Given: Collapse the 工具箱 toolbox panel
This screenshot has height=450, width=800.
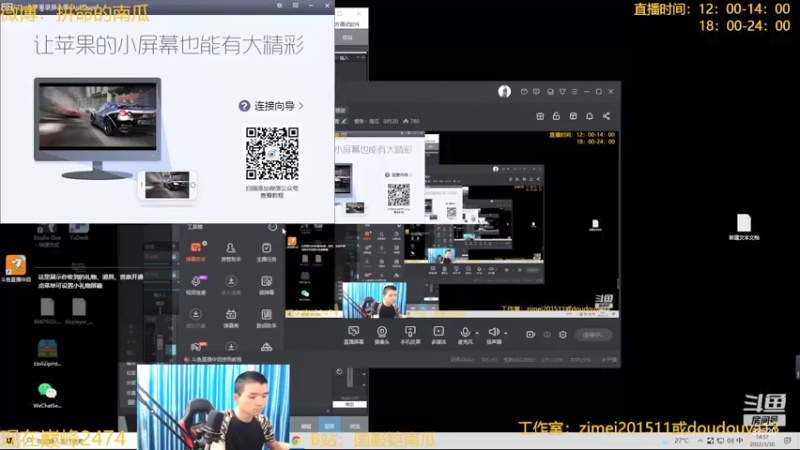Looking at the screenshot, I should click(x=273, y=227).
